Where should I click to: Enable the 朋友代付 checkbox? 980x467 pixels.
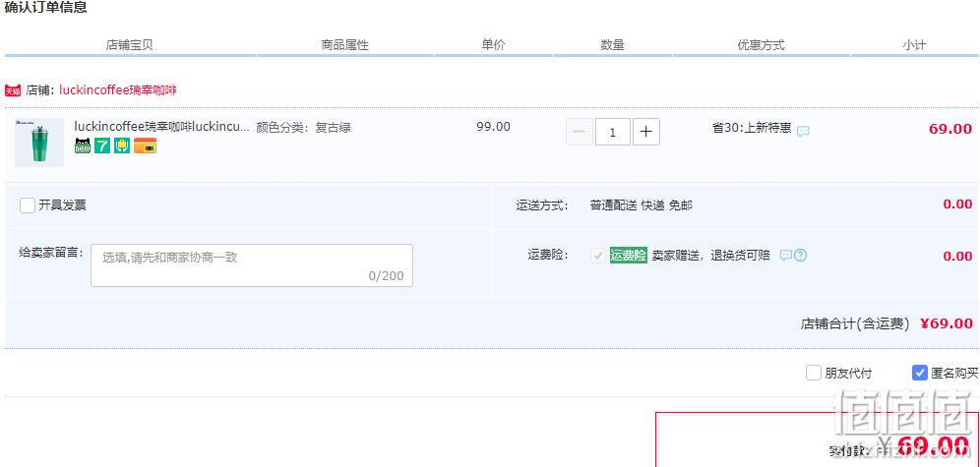coord(813,374)
